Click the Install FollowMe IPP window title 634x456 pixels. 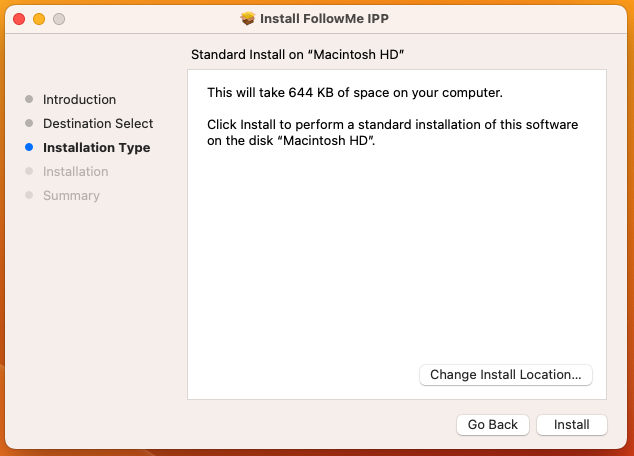[324, 19]
